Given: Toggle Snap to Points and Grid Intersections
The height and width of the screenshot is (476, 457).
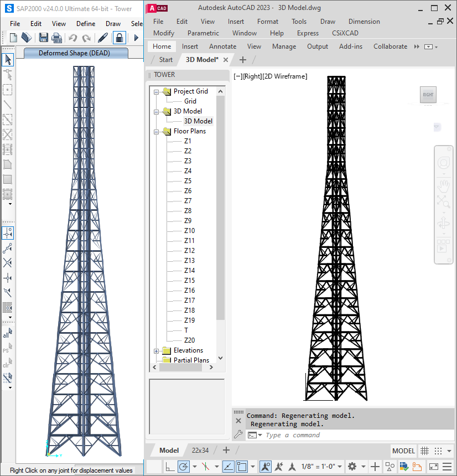Looking at the screenshot, I should pyautogui.click(x=8, y=233).
